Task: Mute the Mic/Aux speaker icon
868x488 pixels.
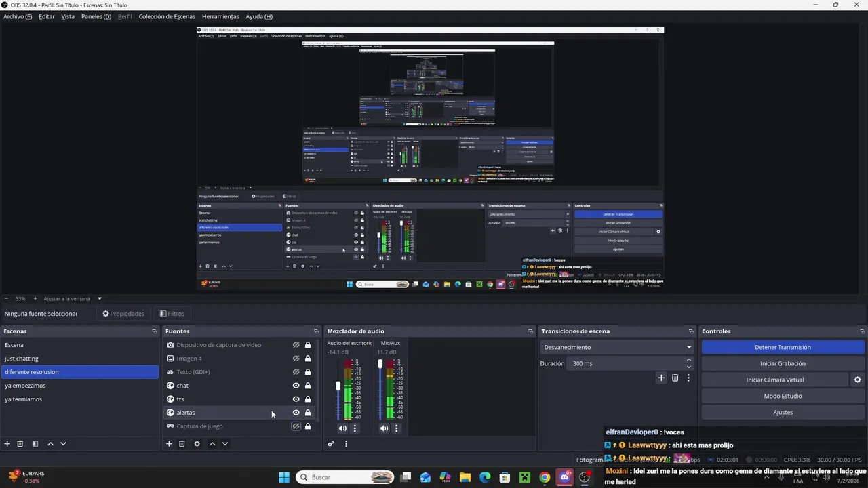Action: click(384, 428)
